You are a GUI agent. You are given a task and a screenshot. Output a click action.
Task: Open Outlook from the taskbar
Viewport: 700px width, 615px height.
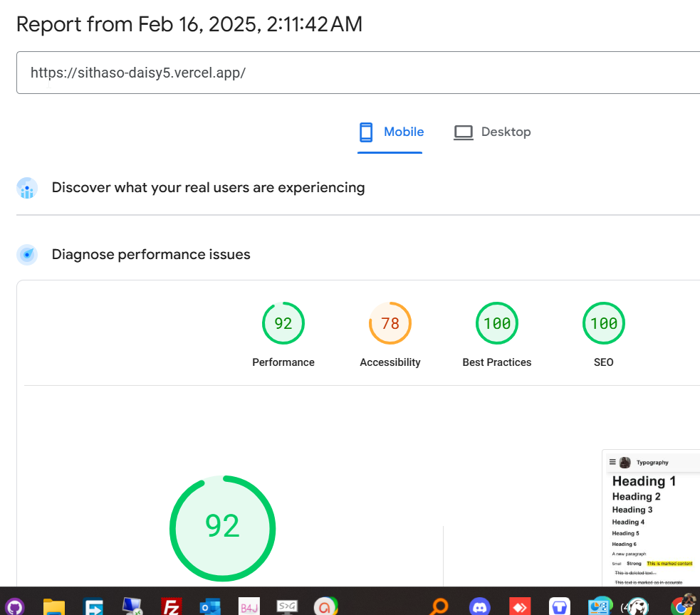tap(209, 606)
